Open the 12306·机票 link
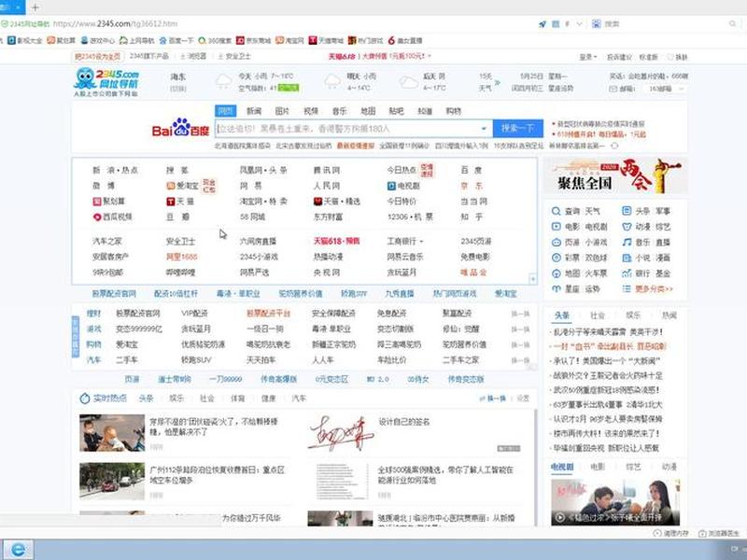This screenshot has height=560, width=747. pyautogui.click(x=410, y=217)
